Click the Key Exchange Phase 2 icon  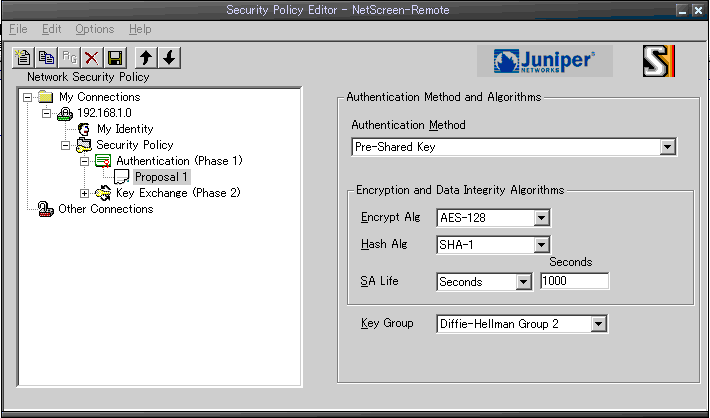(103, 193)
